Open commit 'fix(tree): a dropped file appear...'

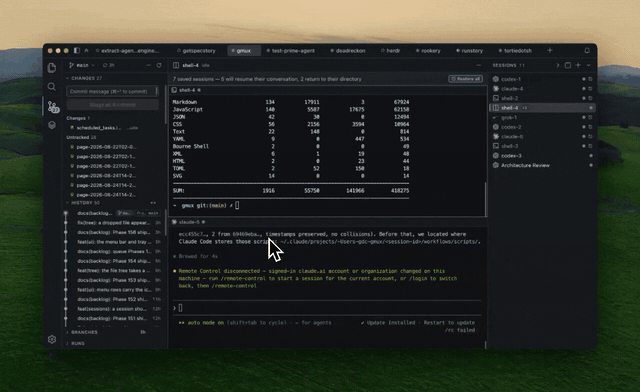114,223
